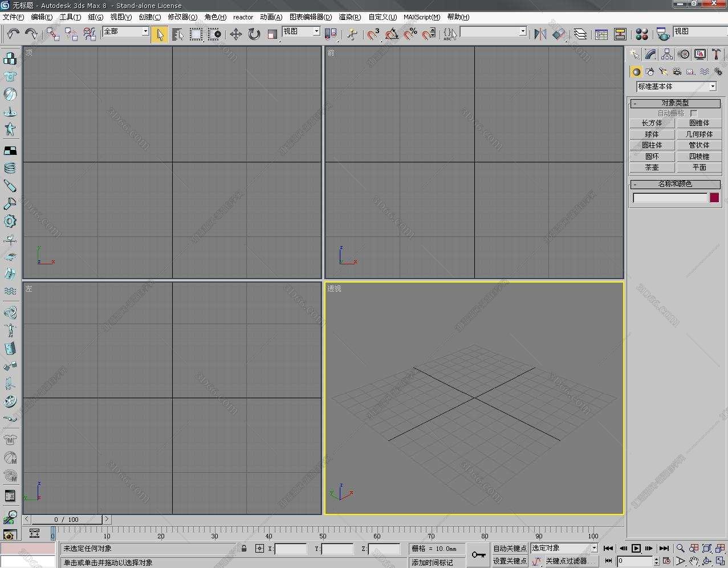Open the 视图 reference coordinate dropdown

click(x=315, y=31)
